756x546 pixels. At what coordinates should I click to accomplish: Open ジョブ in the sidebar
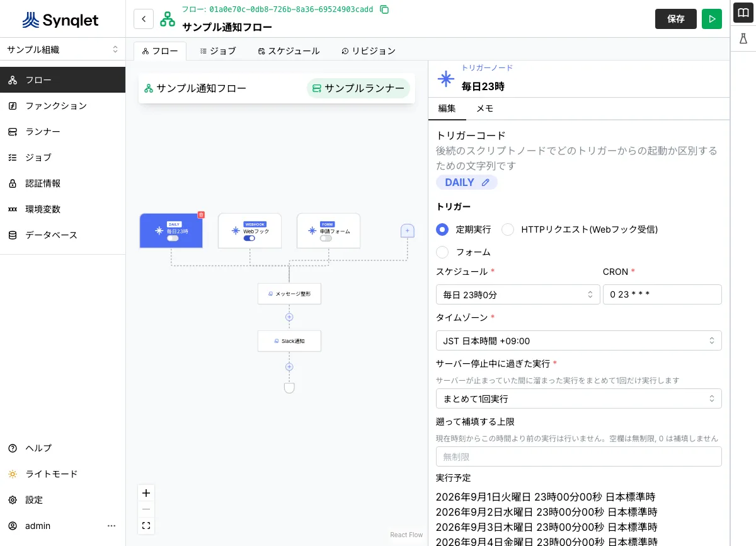tap(62, 158)
